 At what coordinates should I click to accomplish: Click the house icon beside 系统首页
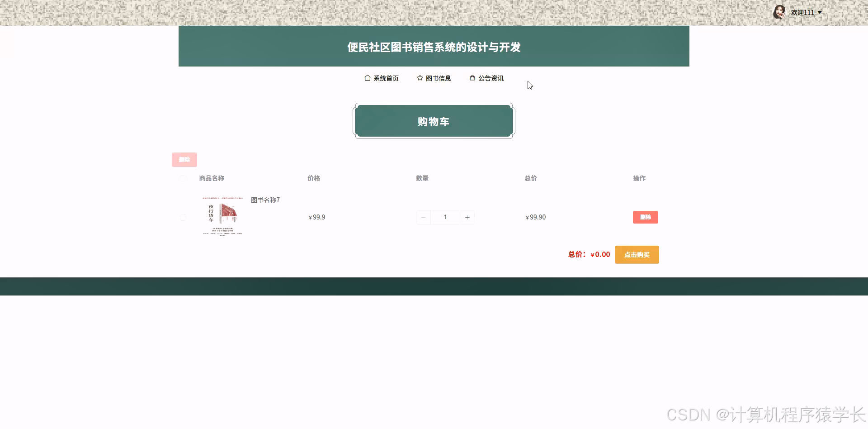click(x=368, y=78)
